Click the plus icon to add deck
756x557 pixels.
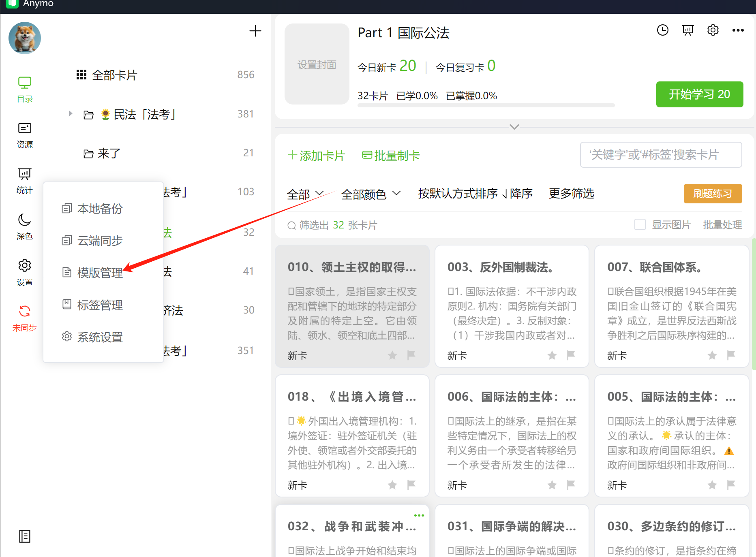(x=255, y=31)
